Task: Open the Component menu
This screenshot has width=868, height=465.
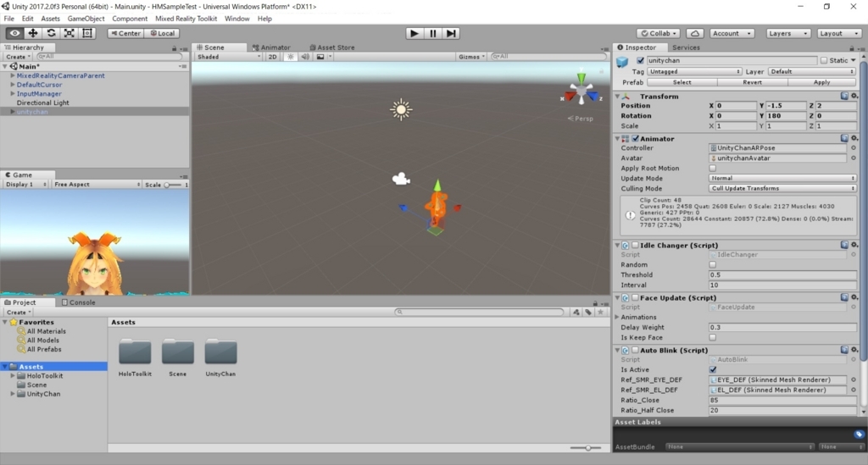Action: pos(130,19)
